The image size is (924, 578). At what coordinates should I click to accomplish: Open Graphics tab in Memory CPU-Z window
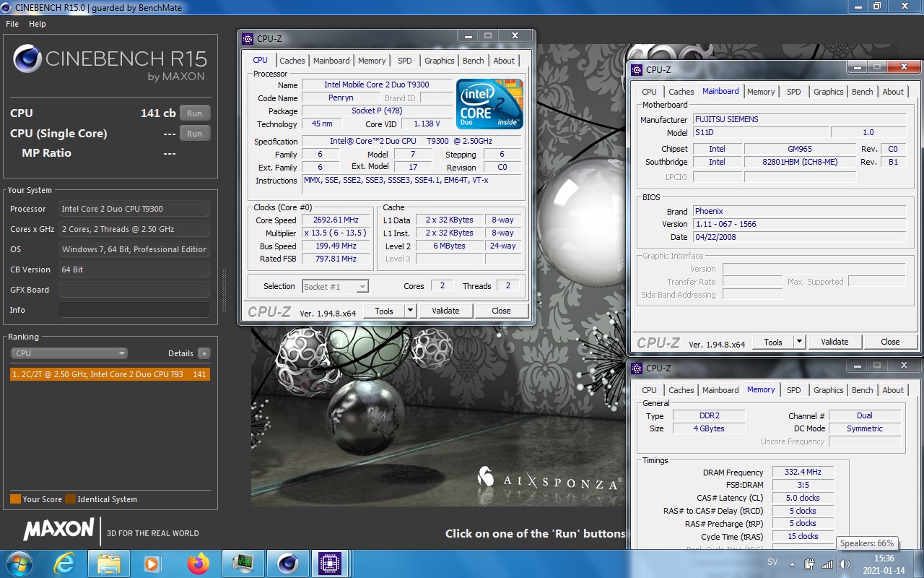(x=829, y=390)
